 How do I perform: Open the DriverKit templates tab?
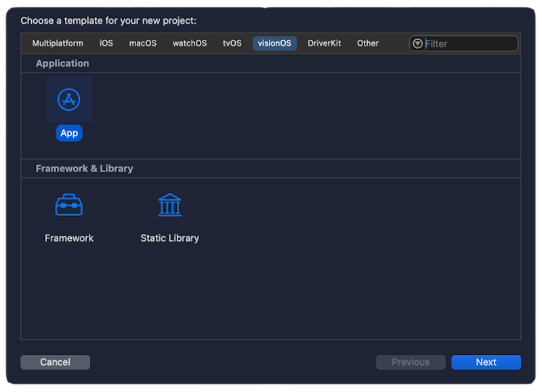click(324, 43)
